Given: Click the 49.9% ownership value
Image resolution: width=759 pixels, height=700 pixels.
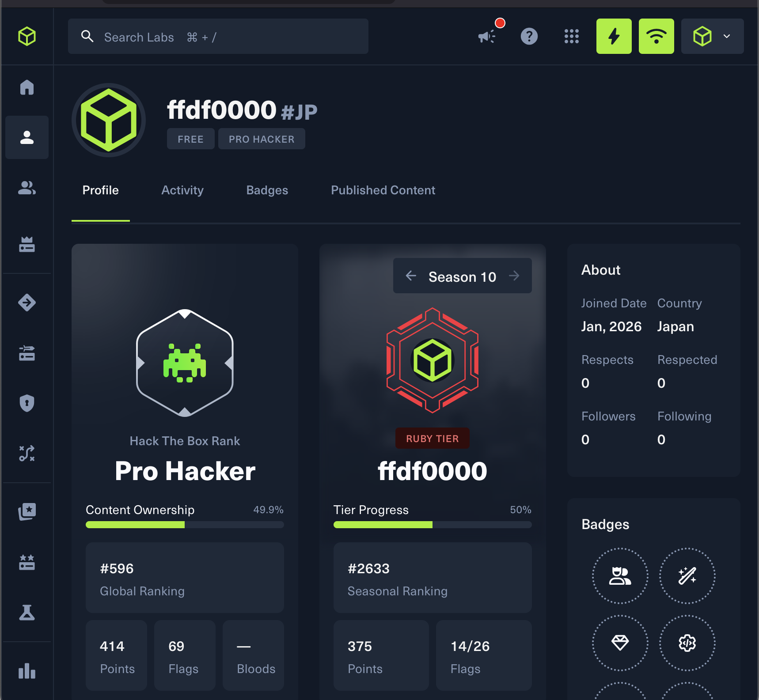Looking at the screenshot, I should point(268,510).
